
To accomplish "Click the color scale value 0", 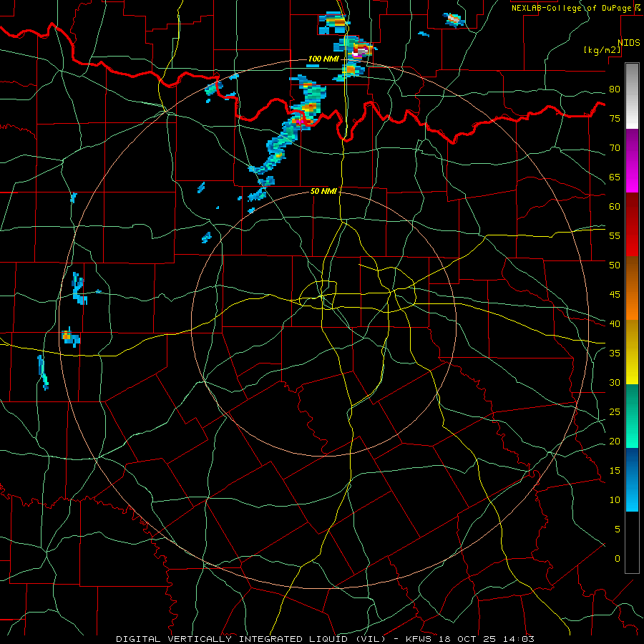I will (618, 559).
